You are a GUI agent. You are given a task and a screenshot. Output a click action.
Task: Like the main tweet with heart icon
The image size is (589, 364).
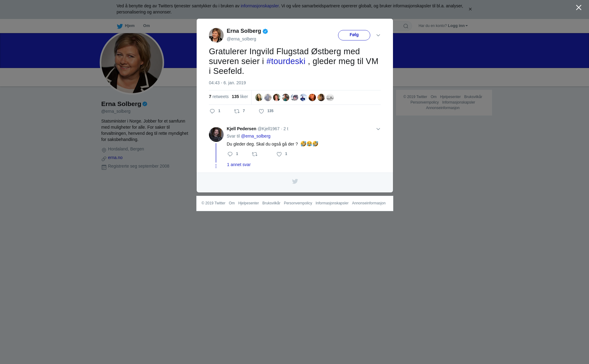tap(261, 111)
